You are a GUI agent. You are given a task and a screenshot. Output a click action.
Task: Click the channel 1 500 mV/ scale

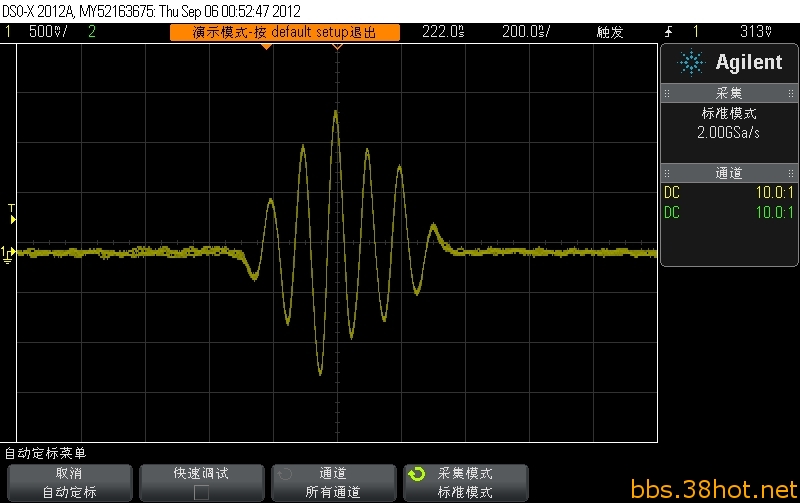[47, 32]
